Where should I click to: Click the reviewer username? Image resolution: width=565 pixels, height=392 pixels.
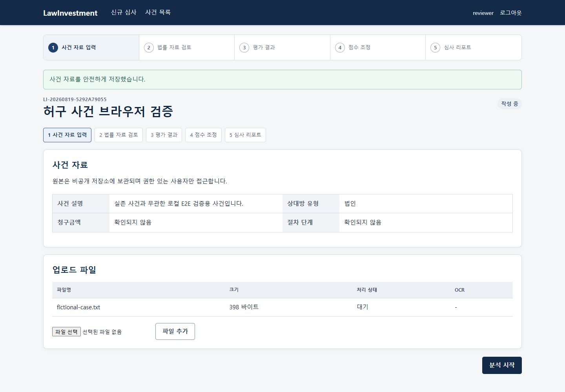click(x=483, y=13)
